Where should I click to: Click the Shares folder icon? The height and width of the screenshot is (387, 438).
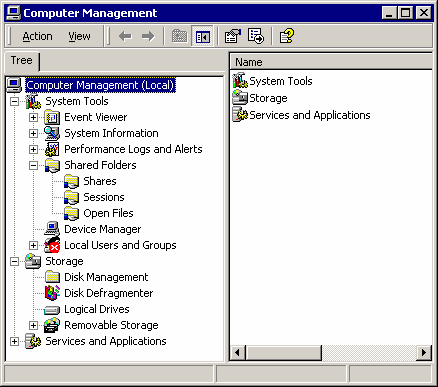[x=71, y=181]
